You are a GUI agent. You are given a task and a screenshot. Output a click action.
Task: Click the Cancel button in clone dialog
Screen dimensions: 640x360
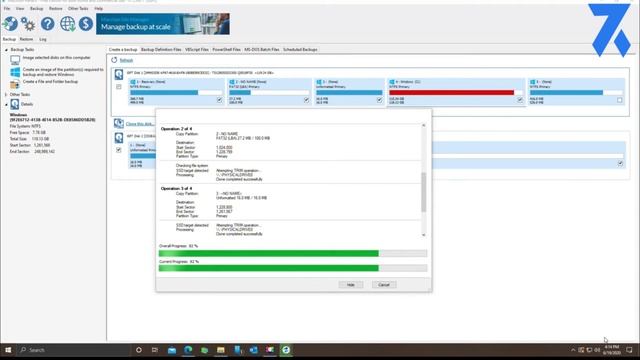click(384, 284)
